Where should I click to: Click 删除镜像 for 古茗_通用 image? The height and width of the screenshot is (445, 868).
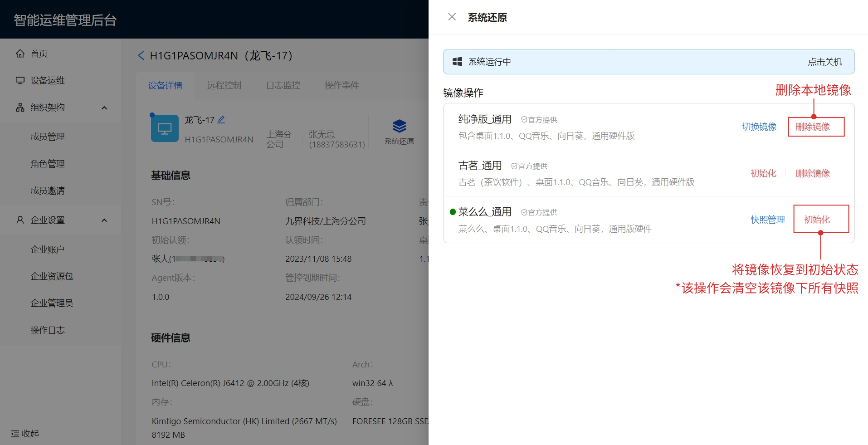813,173
